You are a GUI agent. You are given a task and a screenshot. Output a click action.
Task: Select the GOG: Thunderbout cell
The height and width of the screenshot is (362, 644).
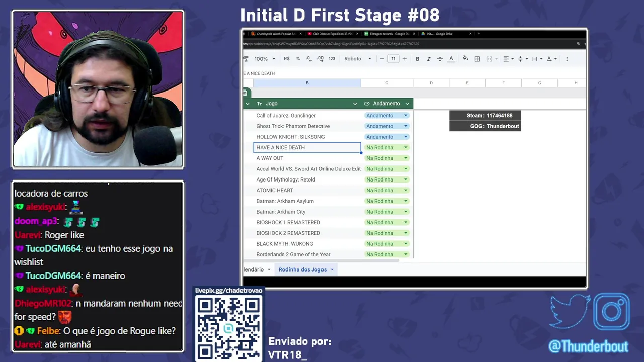click(x=485, y=126)
